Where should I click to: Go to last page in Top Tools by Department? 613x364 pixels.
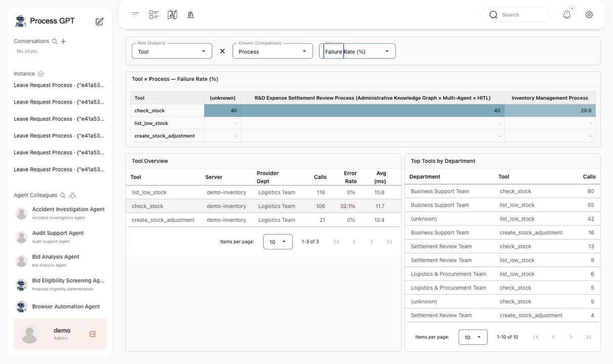(588, 337)
